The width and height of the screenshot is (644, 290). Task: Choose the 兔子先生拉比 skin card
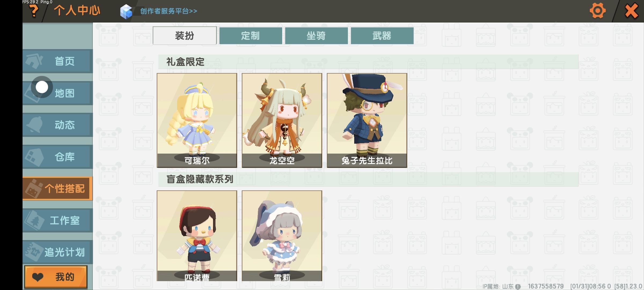(x=367, y=120)
